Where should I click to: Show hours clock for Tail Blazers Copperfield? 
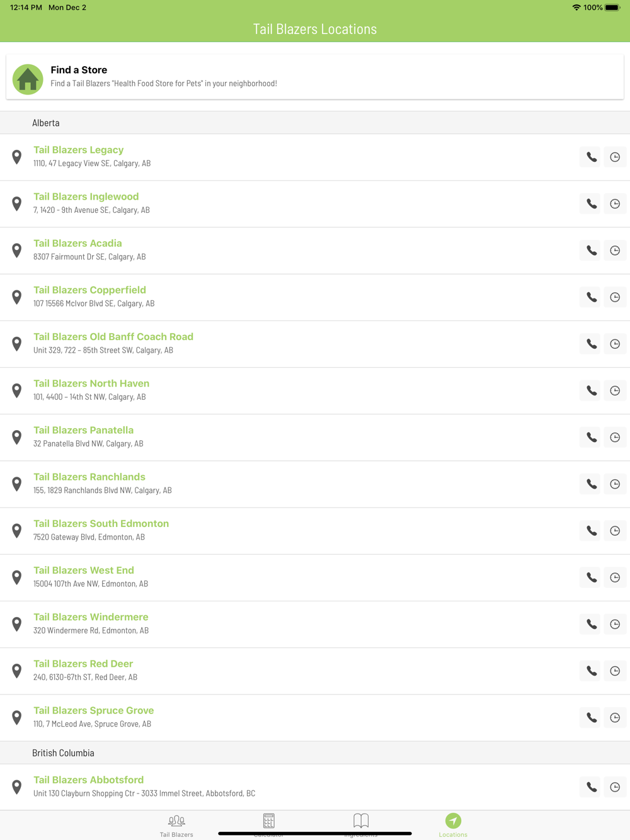point(615,297)
